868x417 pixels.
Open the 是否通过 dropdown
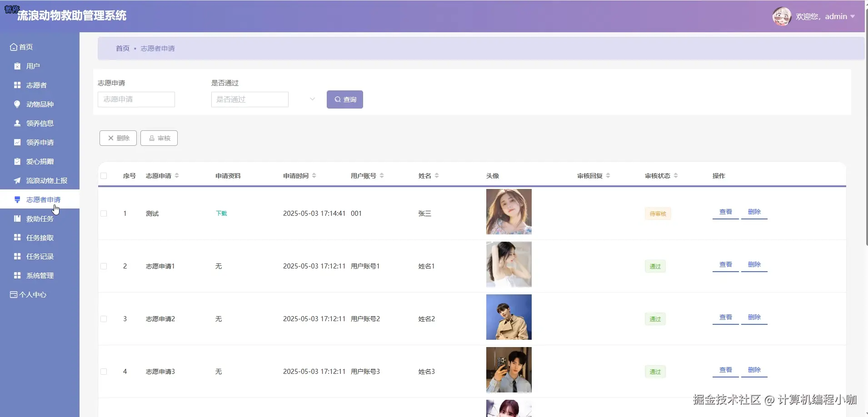264,99
